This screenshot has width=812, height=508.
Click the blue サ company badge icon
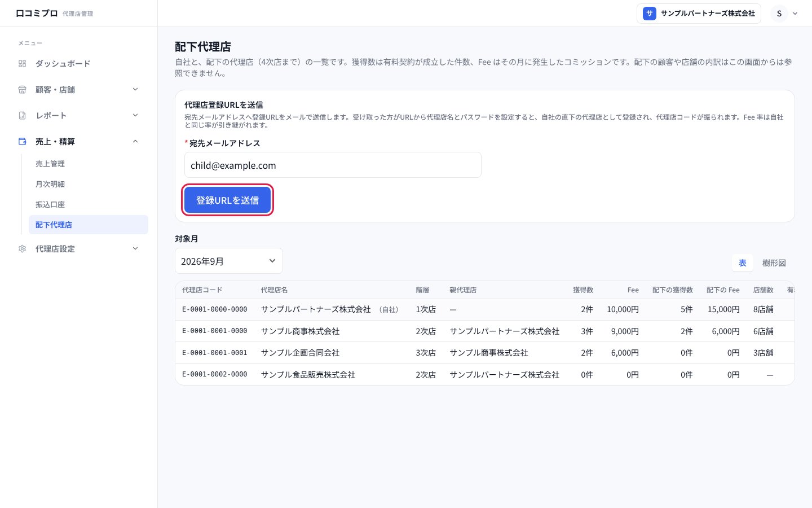[650, 14]
